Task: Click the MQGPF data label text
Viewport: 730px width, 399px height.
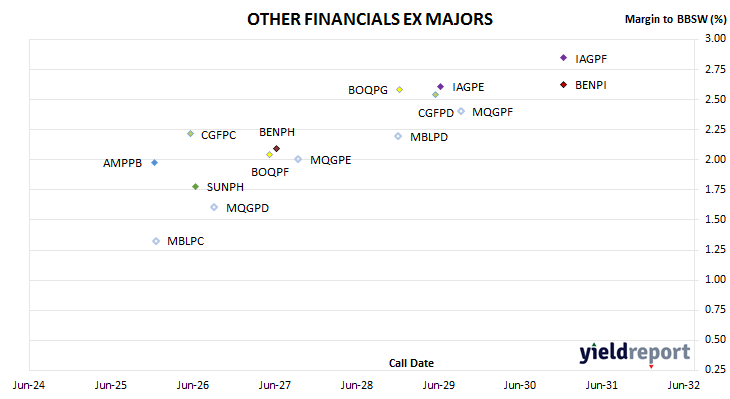Action: click(493, 112)
